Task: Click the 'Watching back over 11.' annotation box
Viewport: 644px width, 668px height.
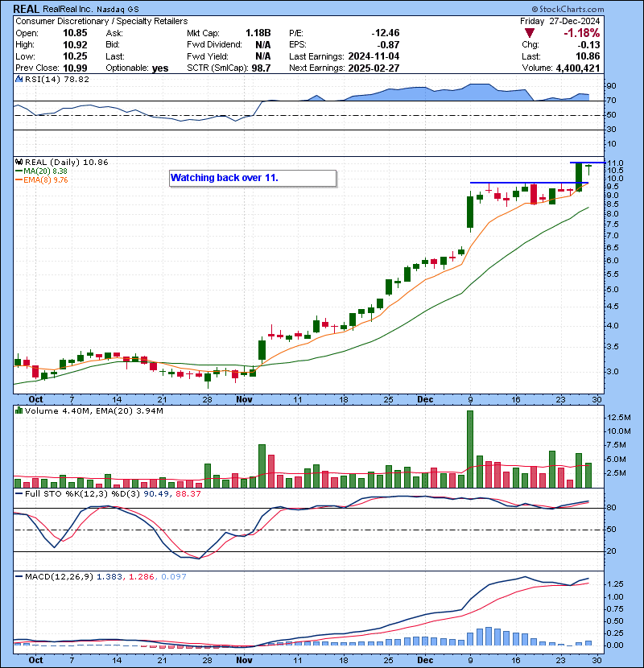Action: click(x=253, y=178)
